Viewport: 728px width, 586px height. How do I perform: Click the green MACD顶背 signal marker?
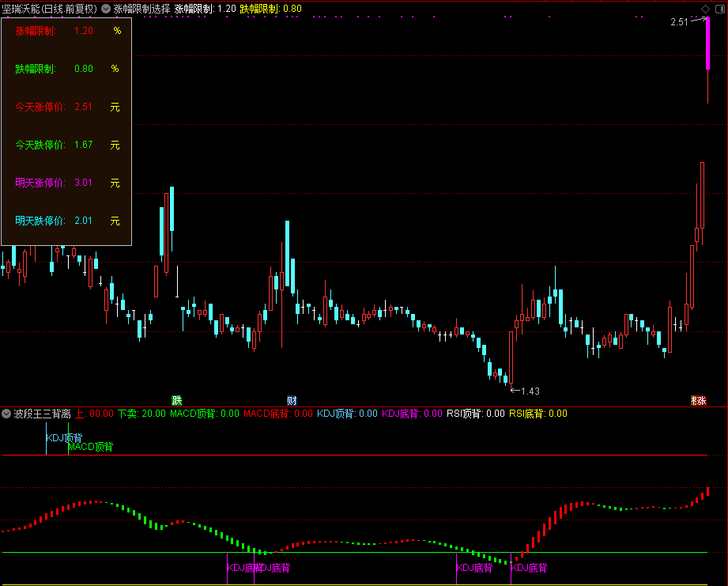tap(91, 447)
